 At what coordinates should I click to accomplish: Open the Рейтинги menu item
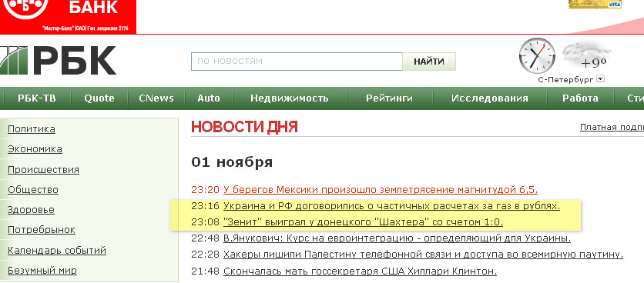coord(389,98)
